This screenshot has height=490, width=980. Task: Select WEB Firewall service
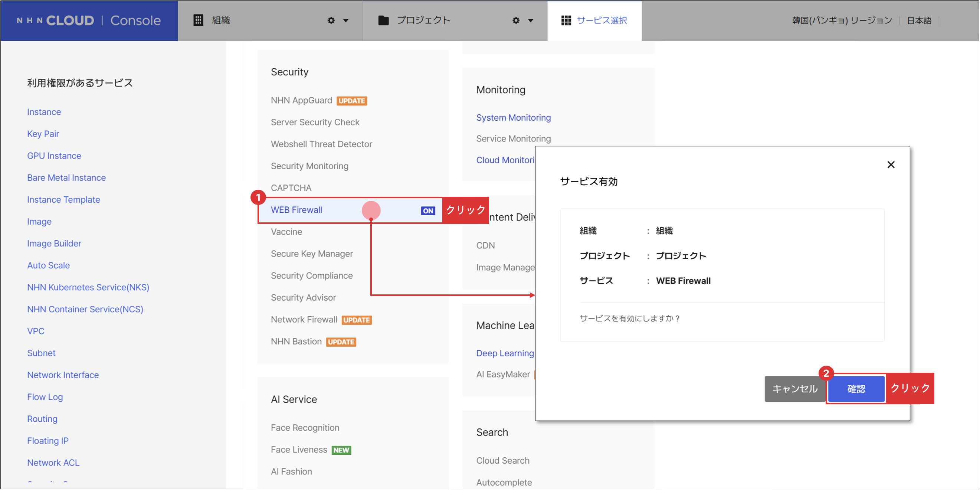pos(350,210)
